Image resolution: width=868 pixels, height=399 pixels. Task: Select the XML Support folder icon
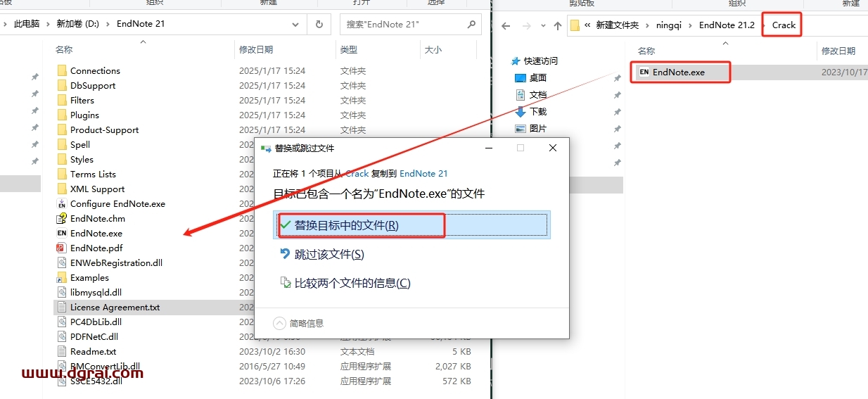coord(62,189)
